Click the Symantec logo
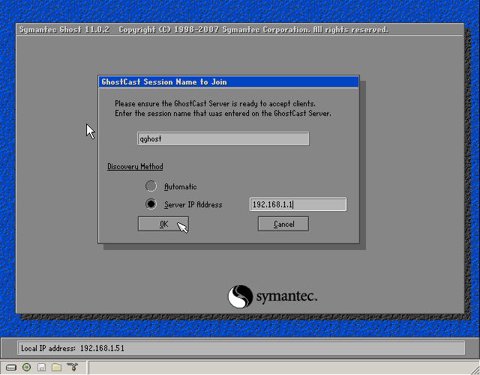The height and width of the screenshot is (375, 480). 272,296
